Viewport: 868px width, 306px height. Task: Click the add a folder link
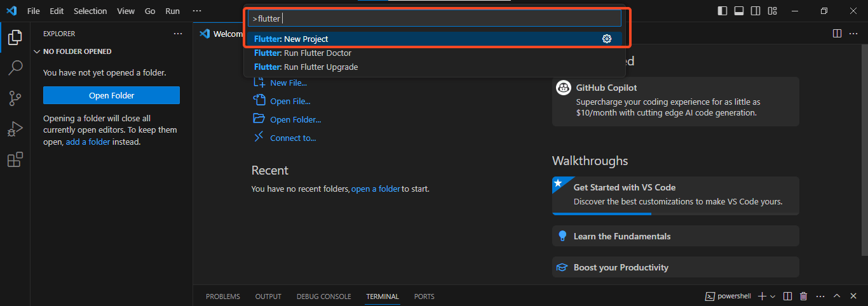click(x=88, y=142)
